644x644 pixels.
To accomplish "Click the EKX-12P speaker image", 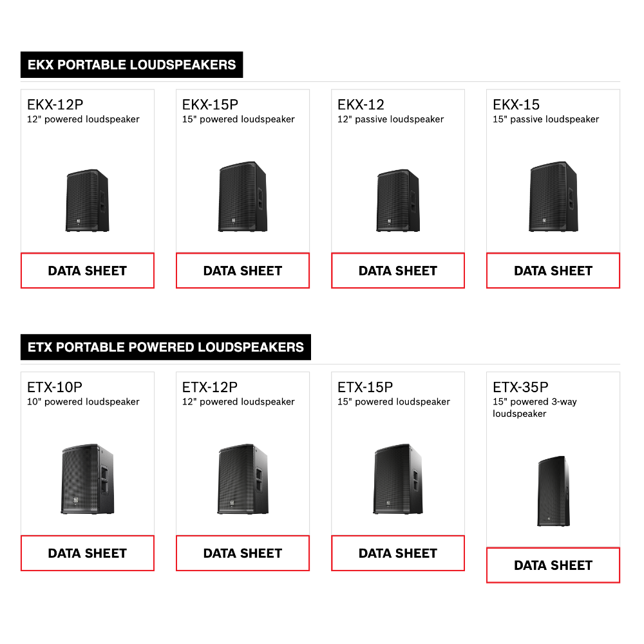I will tap(88, 200).
